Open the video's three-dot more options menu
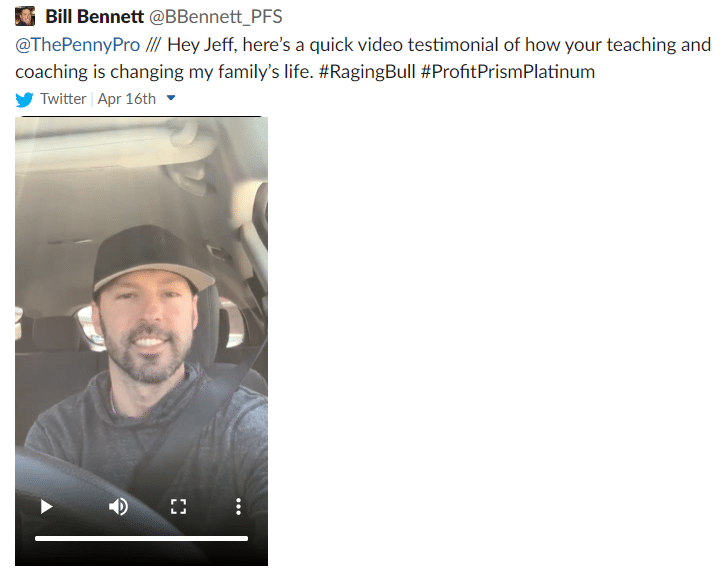 pyautogui.click(x=238, y=507)
